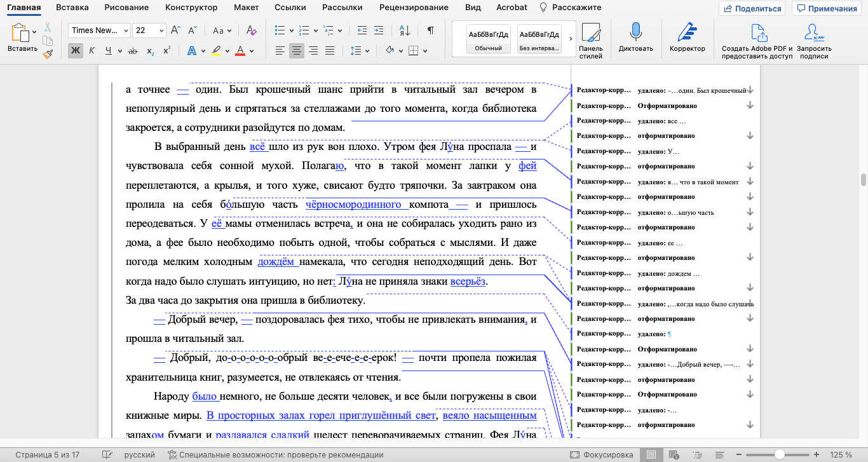Clear all formatting with eraser icon

250,31
